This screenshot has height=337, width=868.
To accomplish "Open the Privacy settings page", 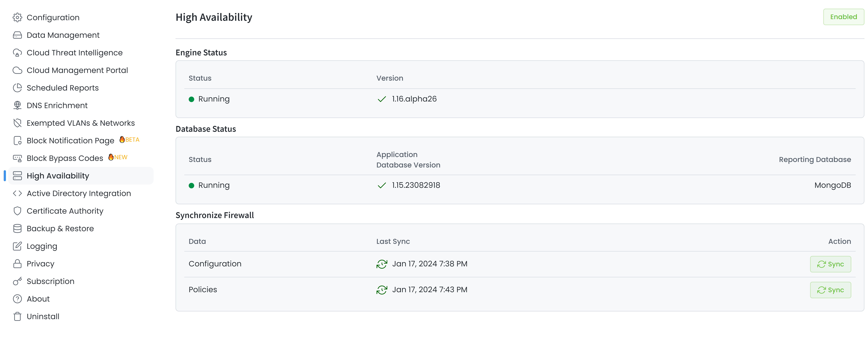I will coord(40,264).
